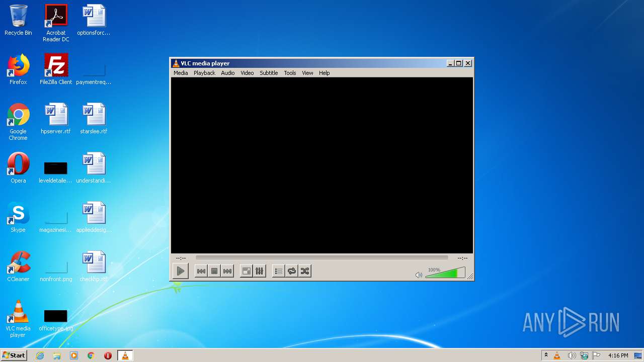The image size is (644, 362).
Task: Skip to next media in VLC
Action: (227, 271)
